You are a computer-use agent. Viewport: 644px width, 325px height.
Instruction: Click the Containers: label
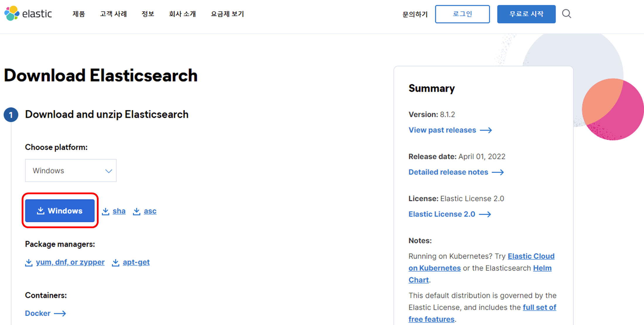point(46,295)
